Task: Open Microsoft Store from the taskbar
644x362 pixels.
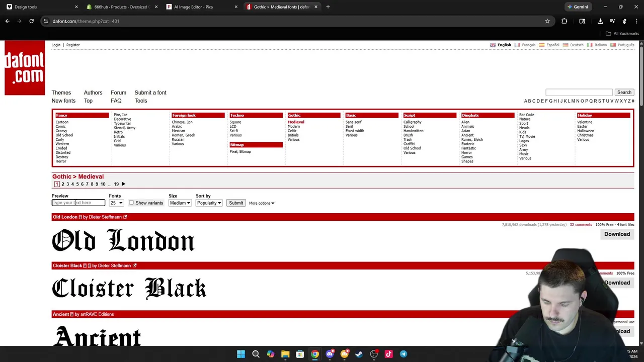Action: [300, 354]
